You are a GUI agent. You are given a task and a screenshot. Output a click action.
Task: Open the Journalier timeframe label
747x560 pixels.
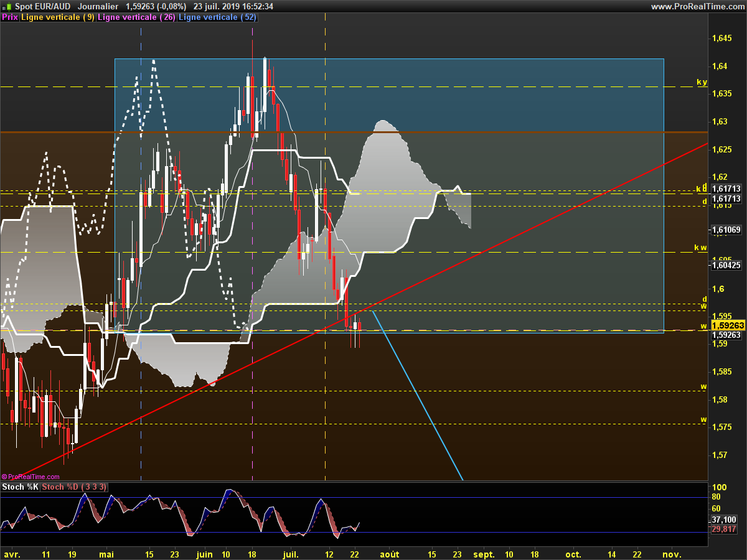[x=98, y=6]
